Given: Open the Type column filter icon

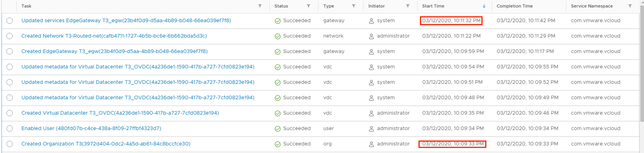Looking at the screenshot, I should 353,6.
